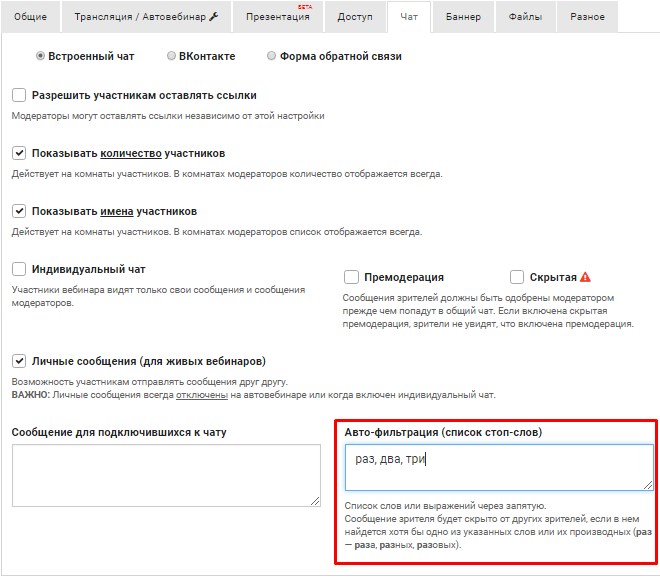Click the Сообщение для подключившихся text area
The height and width of the screenshot is (584, 660).
166,475
